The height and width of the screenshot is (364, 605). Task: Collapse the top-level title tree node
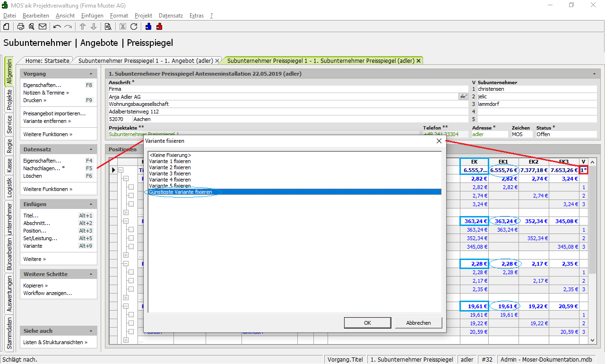(x=121, y=170)
